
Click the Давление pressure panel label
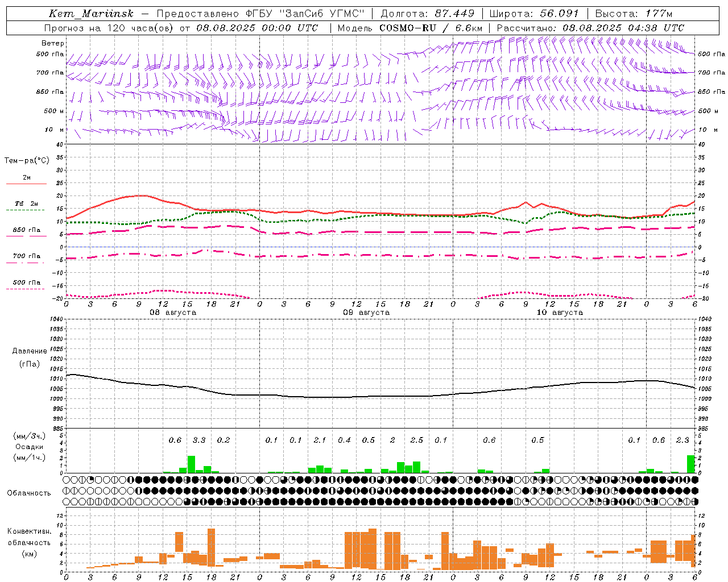(x=30, y=351)
